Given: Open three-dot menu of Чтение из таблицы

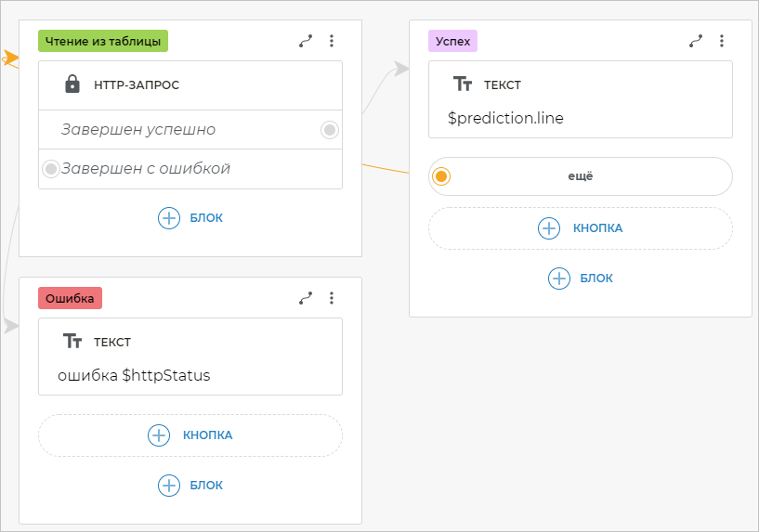Looking at the screenshot, I should [332, 41].
